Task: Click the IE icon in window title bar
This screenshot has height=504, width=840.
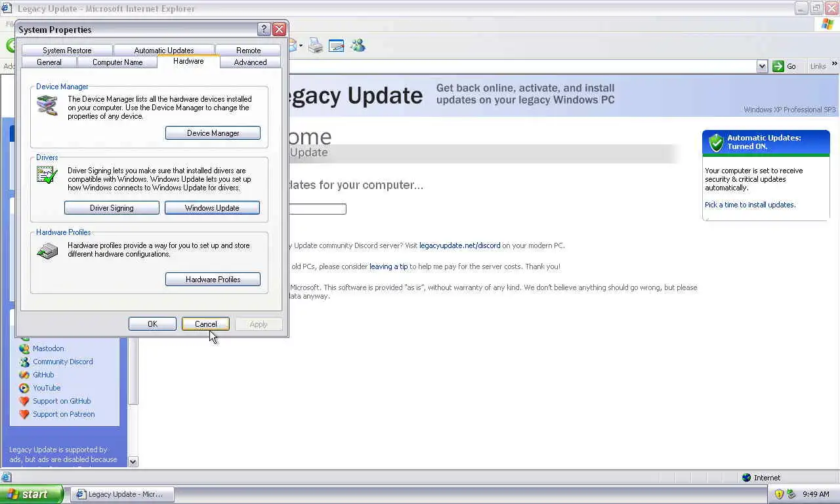Action: (x=7, y=9)
